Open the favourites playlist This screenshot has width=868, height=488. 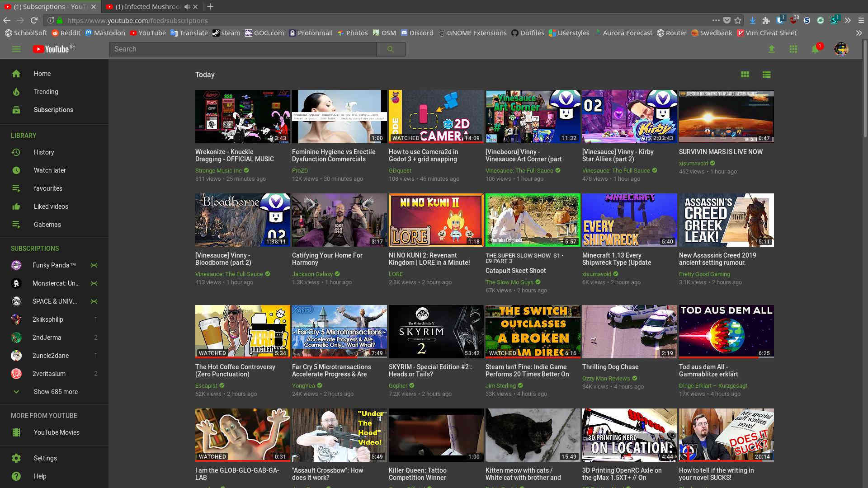54,188
